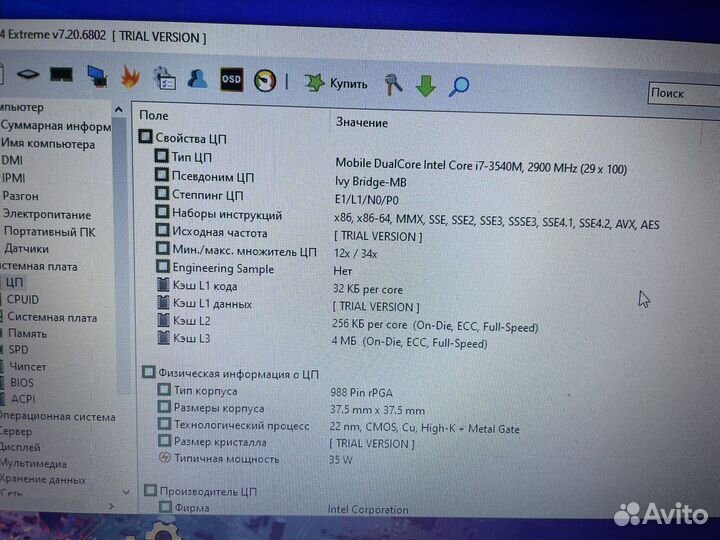Select Суммарная информация in the tree
Screen dimensions: 720x540
56,126
